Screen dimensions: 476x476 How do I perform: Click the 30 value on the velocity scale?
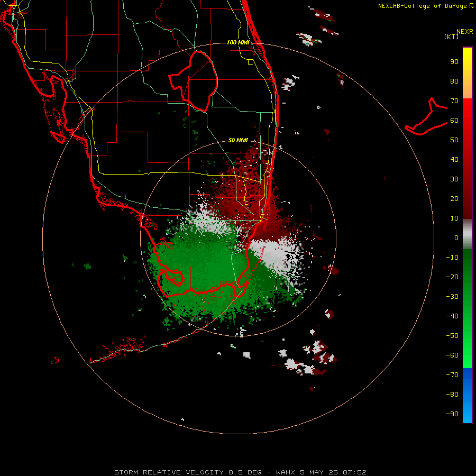click(x=454, y=179)
